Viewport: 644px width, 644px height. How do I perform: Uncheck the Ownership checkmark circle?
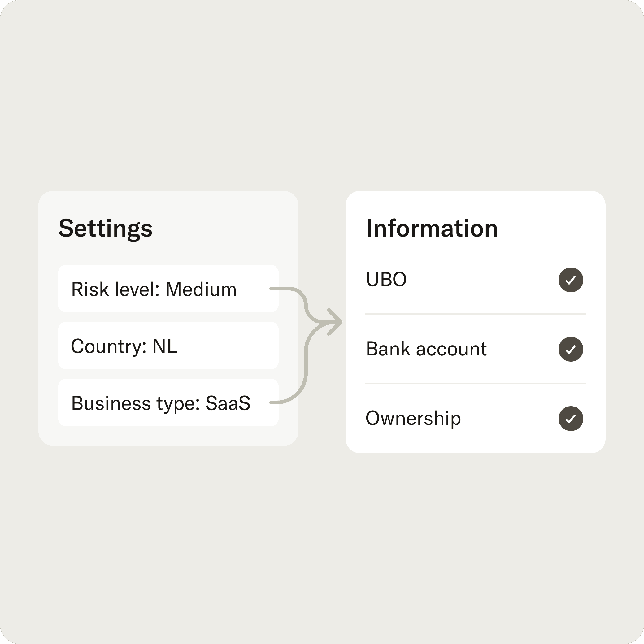click(x=571, y=419)
